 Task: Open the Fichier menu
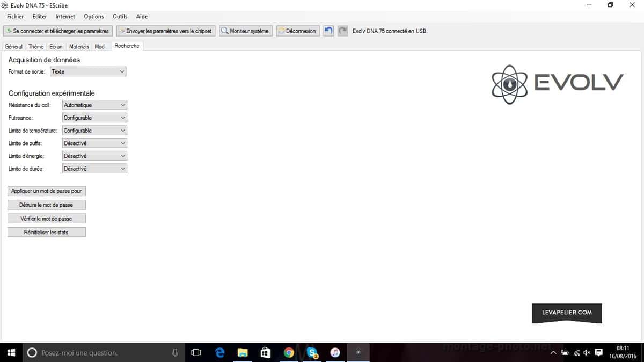point(16,17)
